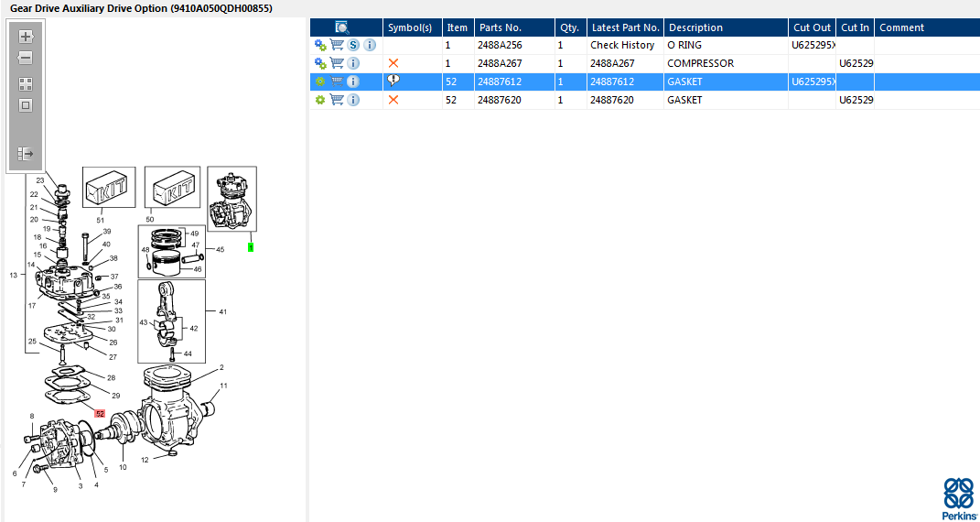Add part 2488A256 to the cart
Viewport: 980px width, 522px height.
(x=337, y=45)
